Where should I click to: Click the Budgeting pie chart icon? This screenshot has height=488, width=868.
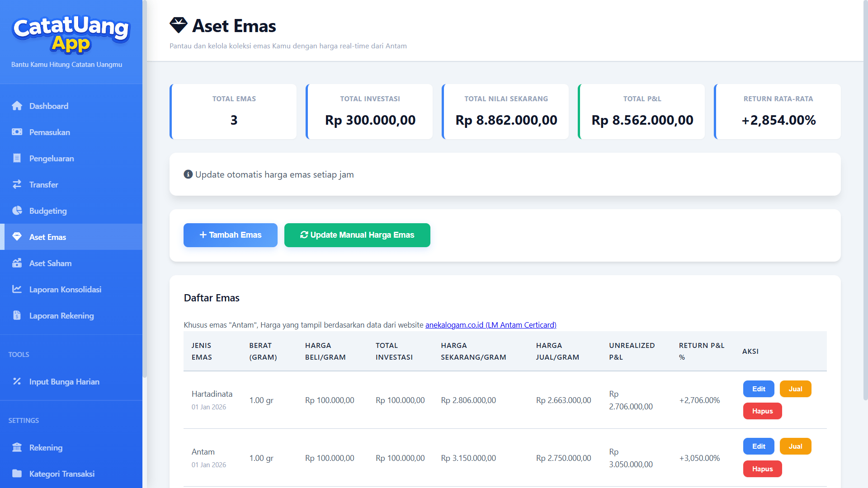[x=17, y=211]
